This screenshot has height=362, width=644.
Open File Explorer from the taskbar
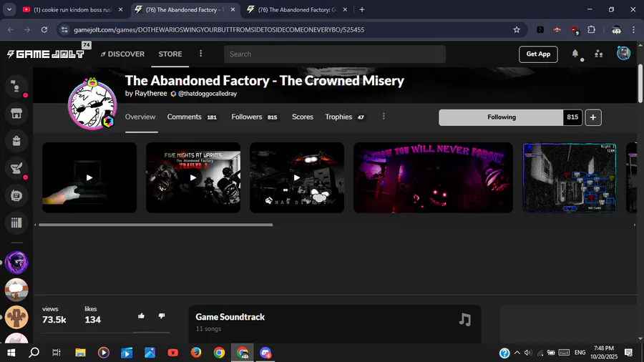pyautogui.click(x=80, y=353)
